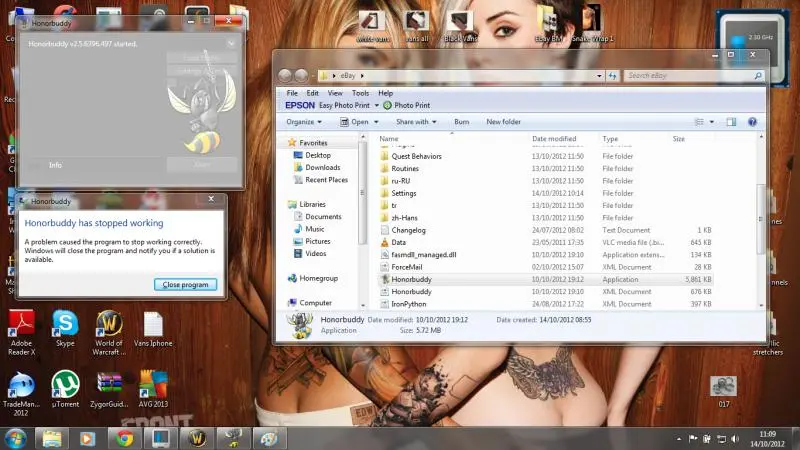The width and height of the screenshot is (800, 450).
Task: Open Action Center flag in system tray
Action: tap(693, 439)
